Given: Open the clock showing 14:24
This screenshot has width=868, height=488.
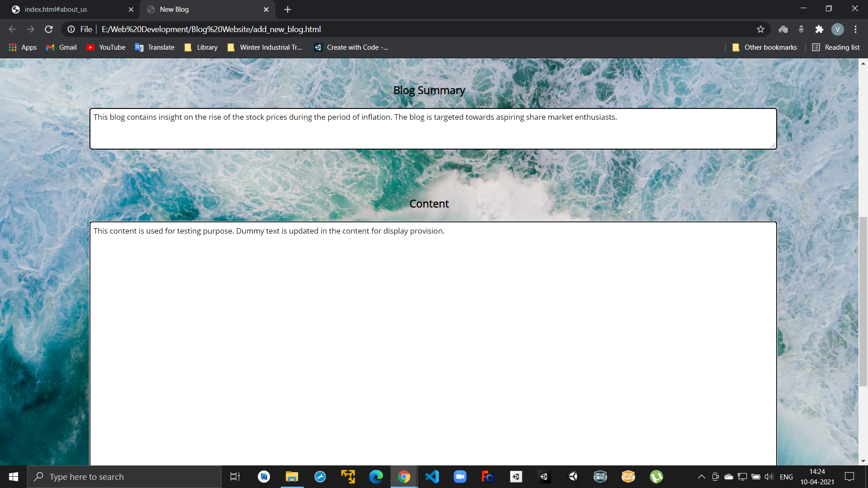Looking at the screenshot, I should coord(817,477).
